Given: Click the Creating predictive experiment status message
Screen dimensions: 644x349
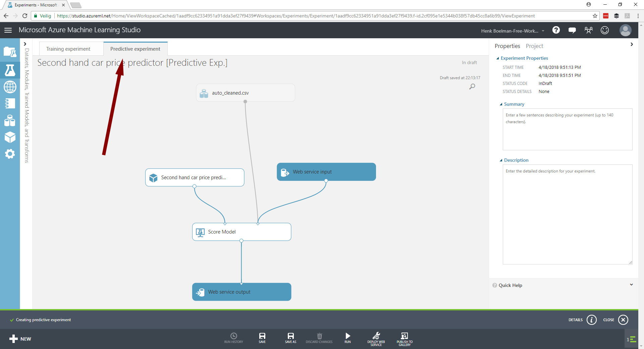Looking at the screenshot, I should click(x=43, y=320).
